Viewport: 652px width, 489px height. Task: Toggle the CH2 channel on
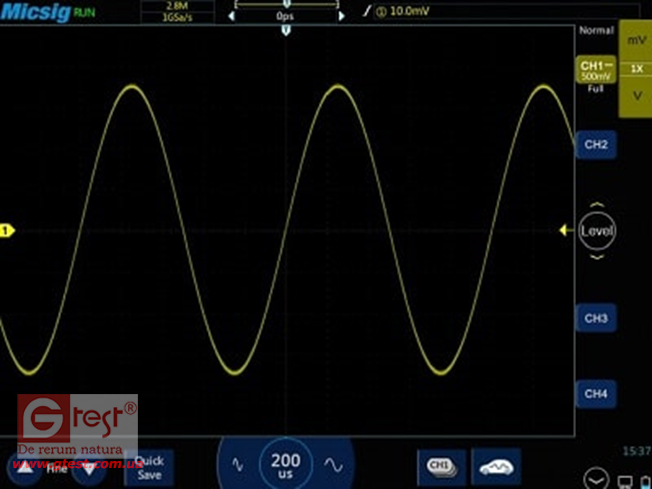pyautogui.click(x=596, y=145)
